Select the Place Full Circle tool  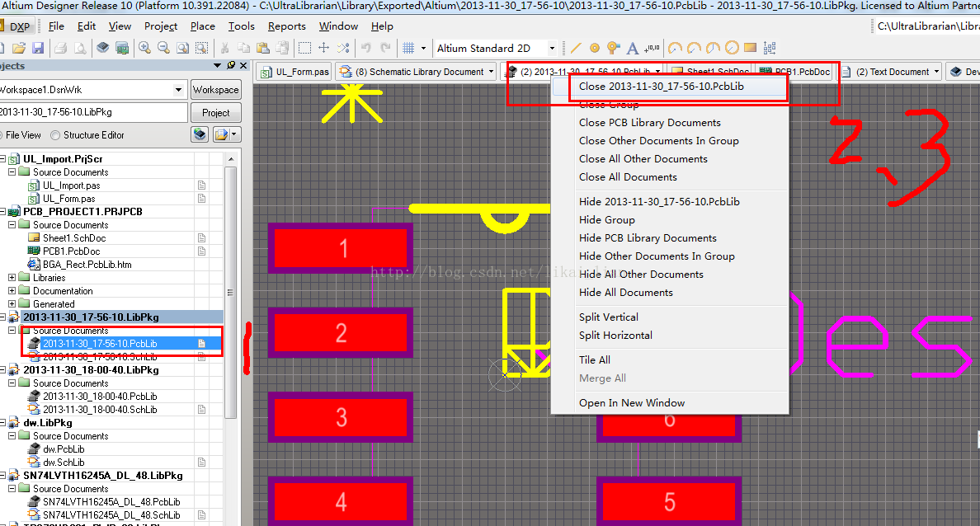tap(732, 48)
